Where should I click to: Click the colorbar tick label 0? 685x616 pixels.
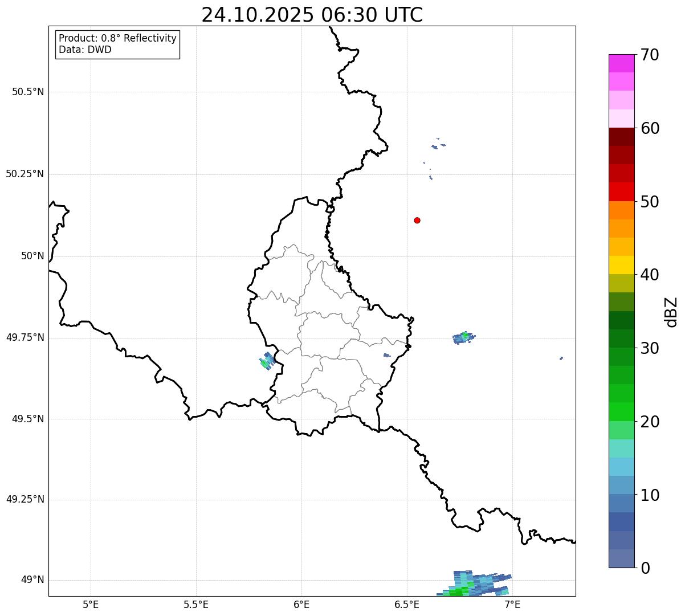[x=645, y=568]
